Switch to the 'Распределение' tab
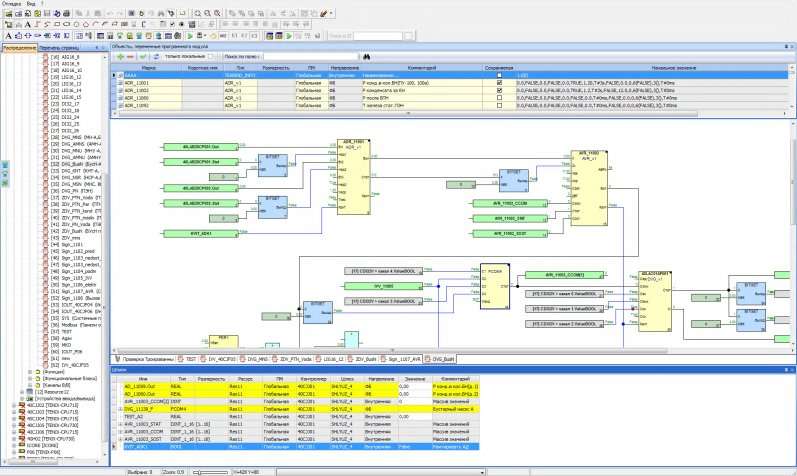 tap(20, 48)
